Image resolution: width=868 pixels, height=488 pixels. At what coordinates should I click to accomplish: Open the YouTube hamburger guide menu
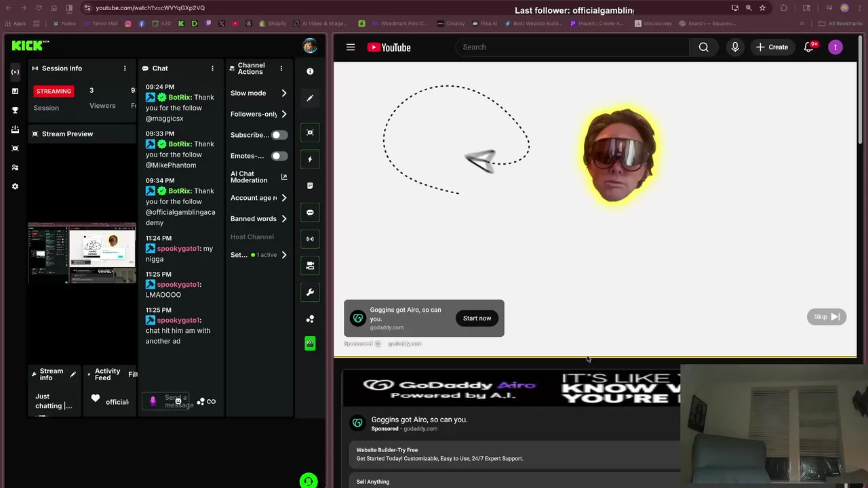pyautogui.click(x=351, y=47)
